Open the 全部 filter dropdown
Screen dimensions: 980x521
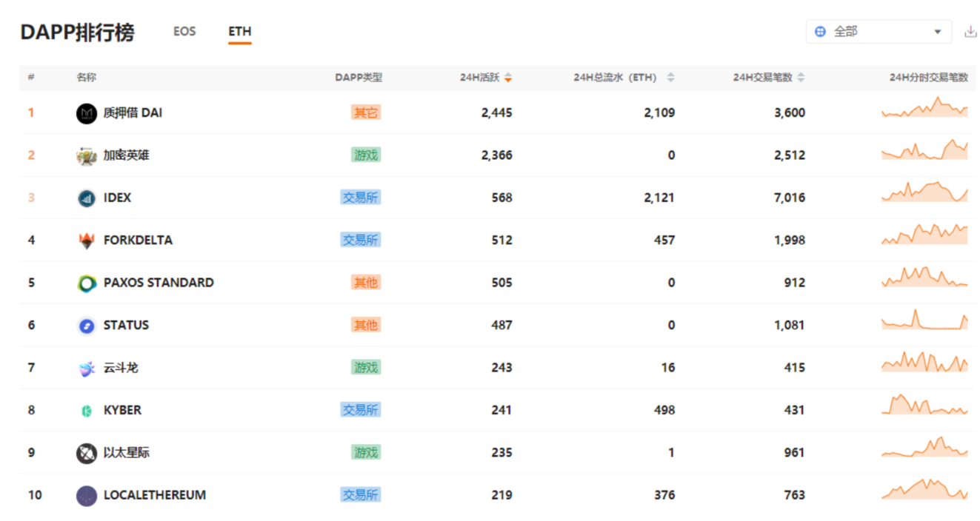coord(879,32)
